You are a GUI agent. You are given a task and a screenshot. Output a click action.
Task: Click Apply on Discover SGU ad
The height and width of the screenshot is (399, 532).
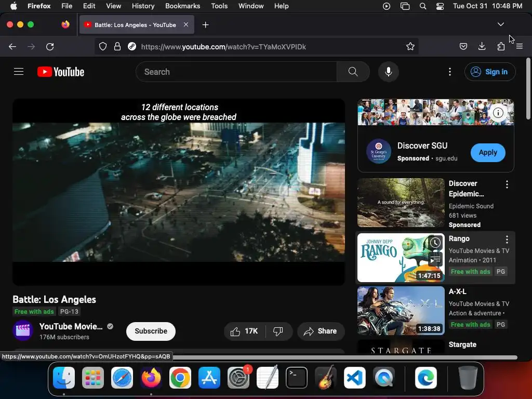coord(487,153)
